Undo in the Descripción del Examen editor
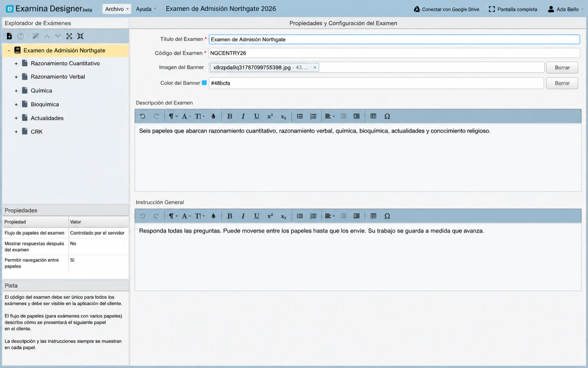Viewport: 588px width, 368px height. coord(143,116)
